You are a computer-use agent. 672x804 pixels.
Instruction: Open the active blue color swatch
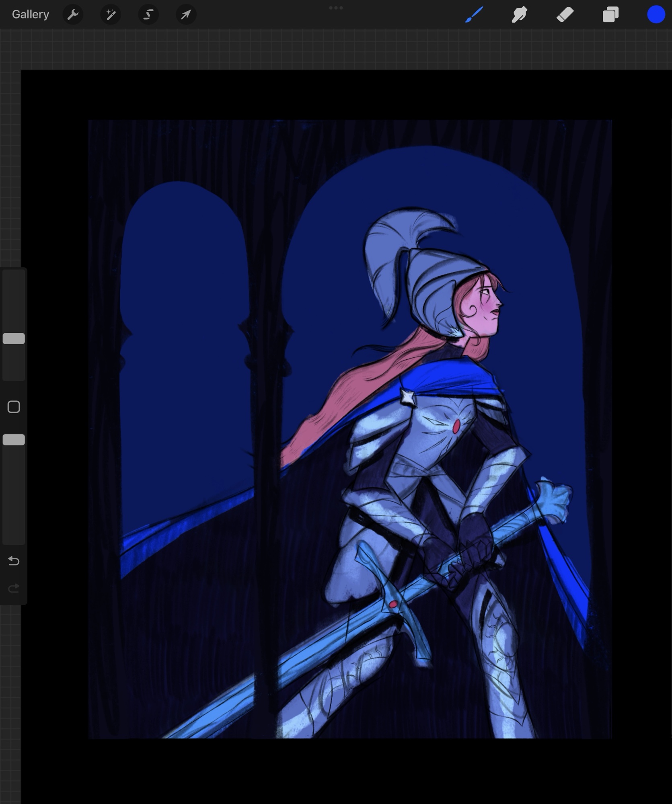(x=656, y=15)
